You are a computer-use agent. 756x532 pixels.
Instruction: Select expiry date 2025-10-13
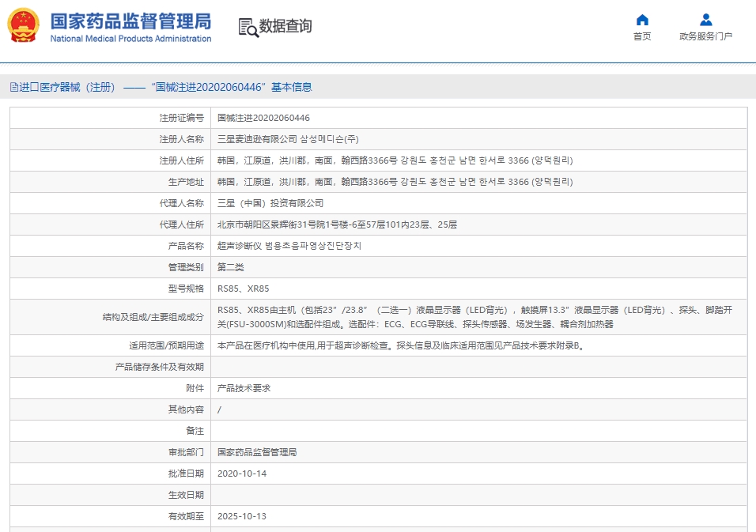(242, 516)
